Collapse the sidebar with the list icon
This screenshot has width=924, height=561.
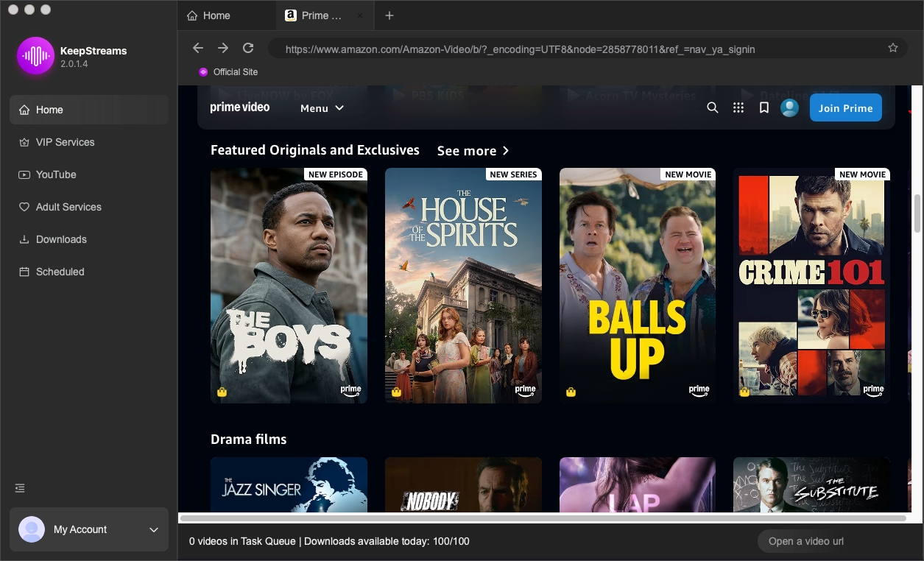click(x=20, y=488)
